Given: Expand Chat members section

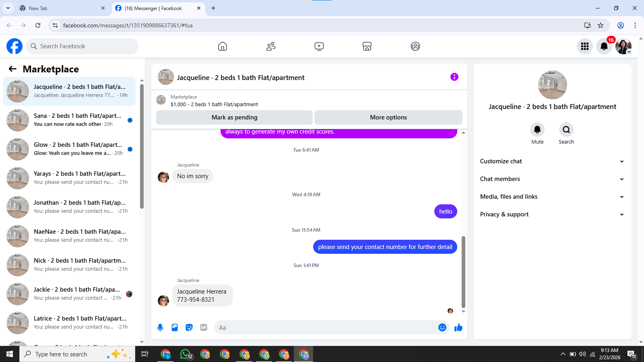Looking at the screenshot, I should (x=552, y=179).
